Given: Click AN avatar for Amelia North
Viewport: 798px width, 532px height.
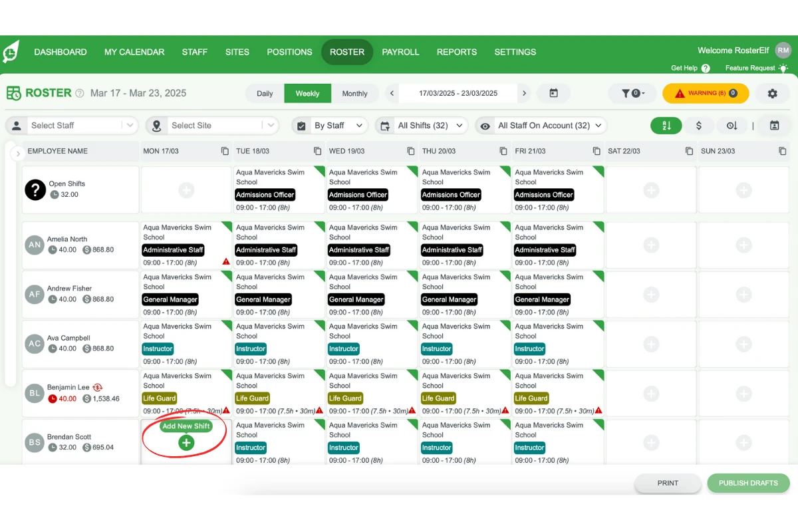Looking at the screenshot, I should click(34, 245).
